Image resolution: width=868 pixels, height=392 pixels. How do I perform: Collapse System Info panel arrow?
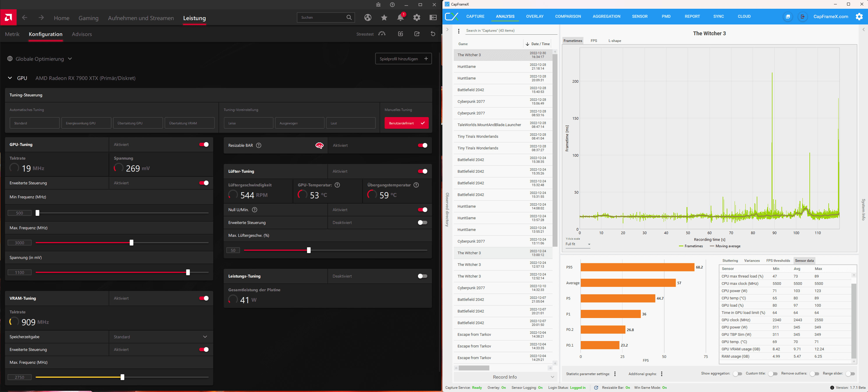click(863, 30)
